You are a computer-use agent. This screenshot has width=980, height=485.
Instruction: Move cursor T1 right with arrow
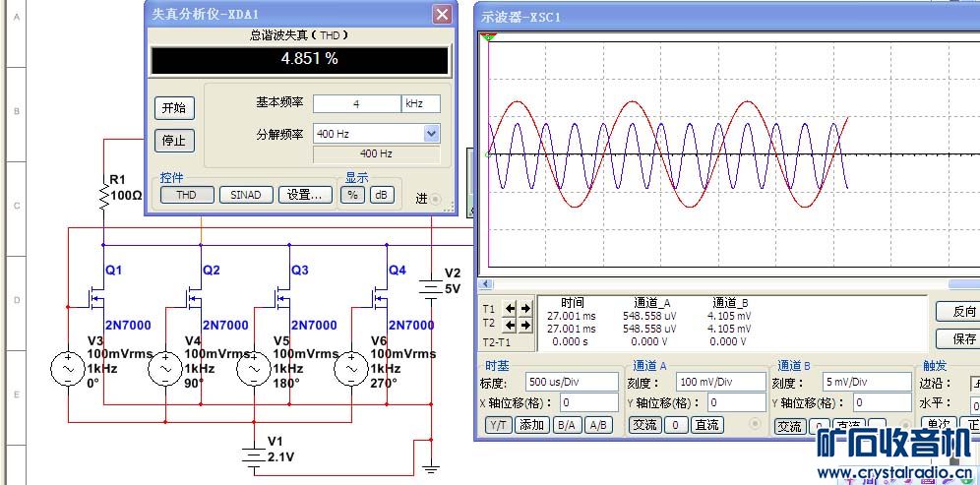[524, 307]
